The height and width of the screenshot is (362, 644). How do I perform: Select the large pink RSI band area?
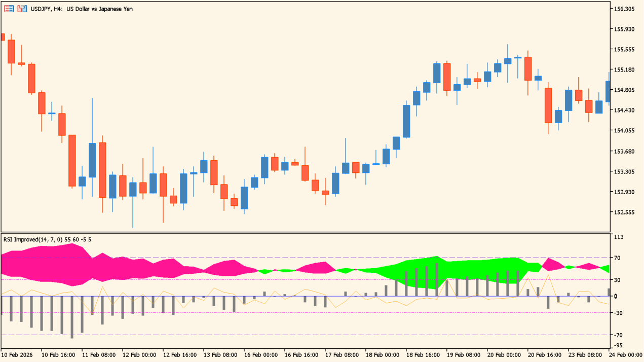click(76, 264)
